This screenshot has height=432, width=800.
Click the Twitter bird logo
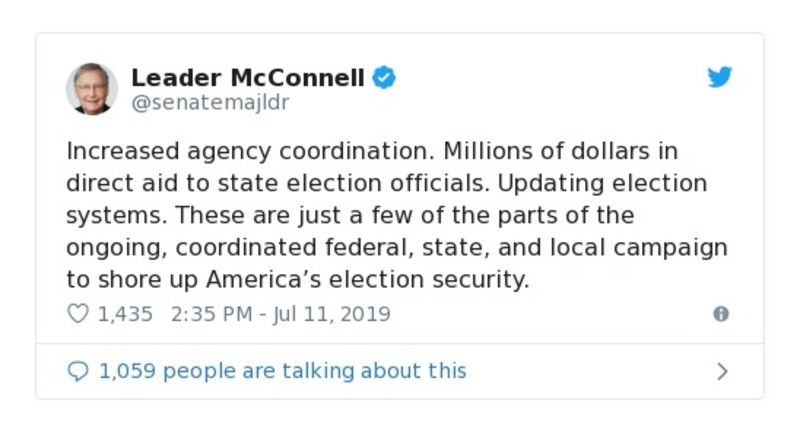pos(720,77)
